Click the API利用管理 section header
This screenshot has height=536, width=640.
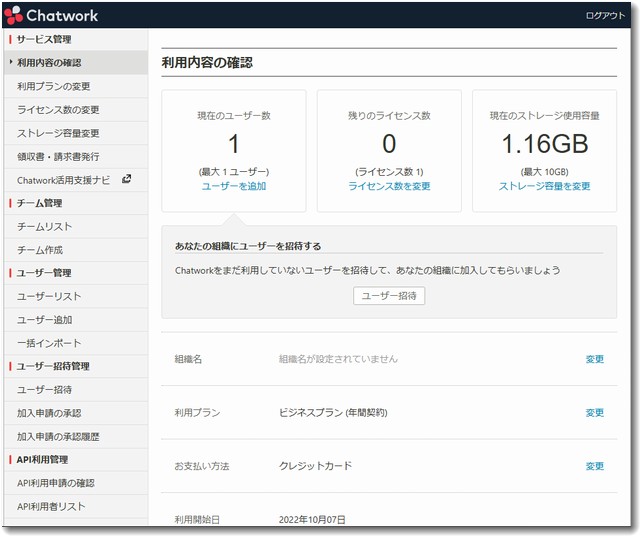42,460
